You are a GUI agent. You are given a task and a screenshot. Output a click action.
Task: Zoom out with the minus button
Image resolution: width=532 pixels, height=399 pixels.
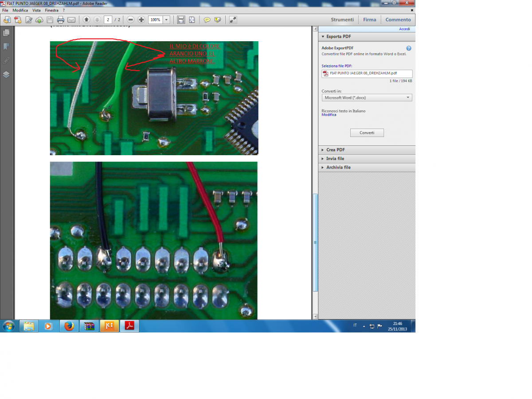tap(130, 20)
